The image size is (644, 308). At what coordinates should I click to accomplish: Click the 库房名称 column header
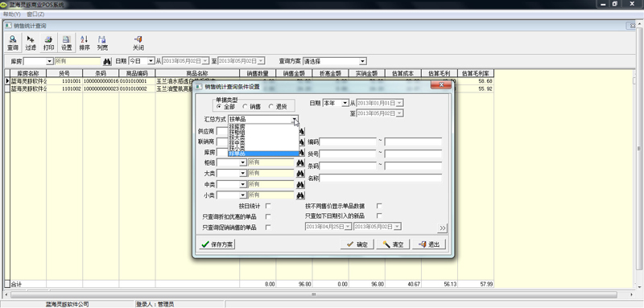tap(28, 73)
